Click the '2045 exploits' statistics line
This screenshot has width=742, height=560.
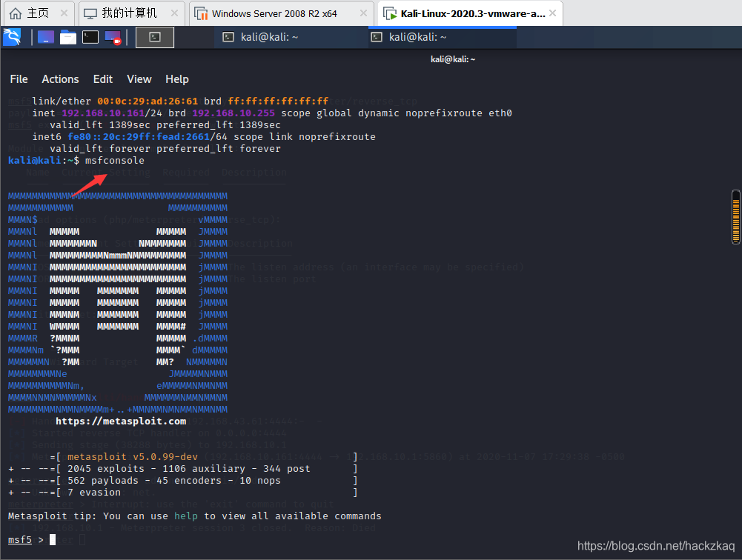182,469
